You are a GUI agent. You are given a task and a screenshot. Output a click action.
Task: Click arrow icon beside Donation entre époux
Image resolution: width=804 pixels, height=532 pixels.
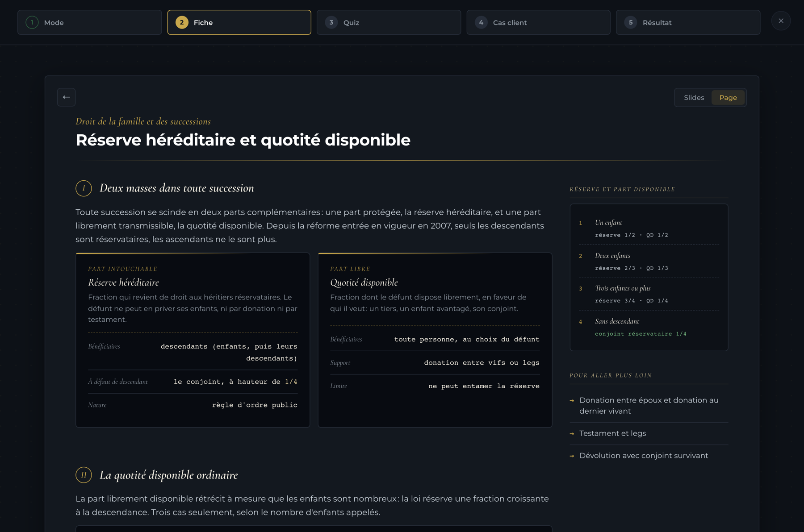(x=572, y=401)
